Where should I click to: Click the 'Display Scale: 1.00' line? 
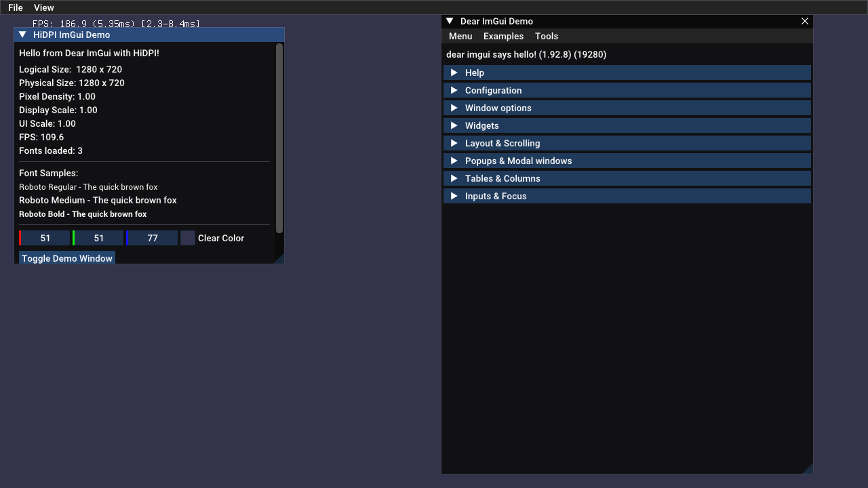pos(58,110)
